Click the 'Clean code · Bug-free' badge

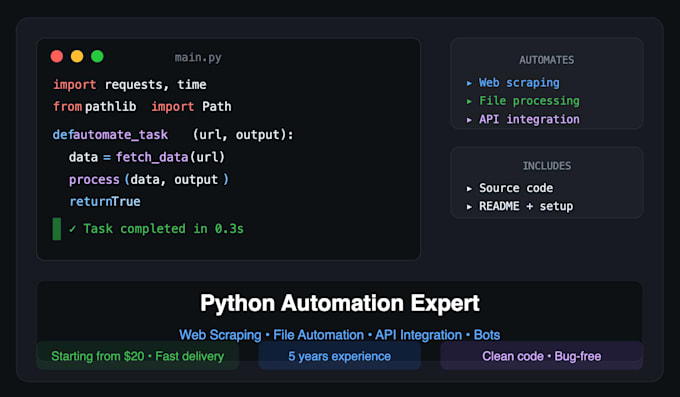(542, 356)
